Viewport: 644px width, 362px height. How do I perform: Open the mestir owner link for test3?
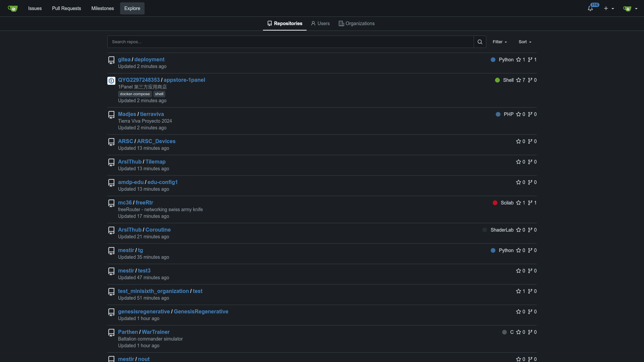coord(126,271)
